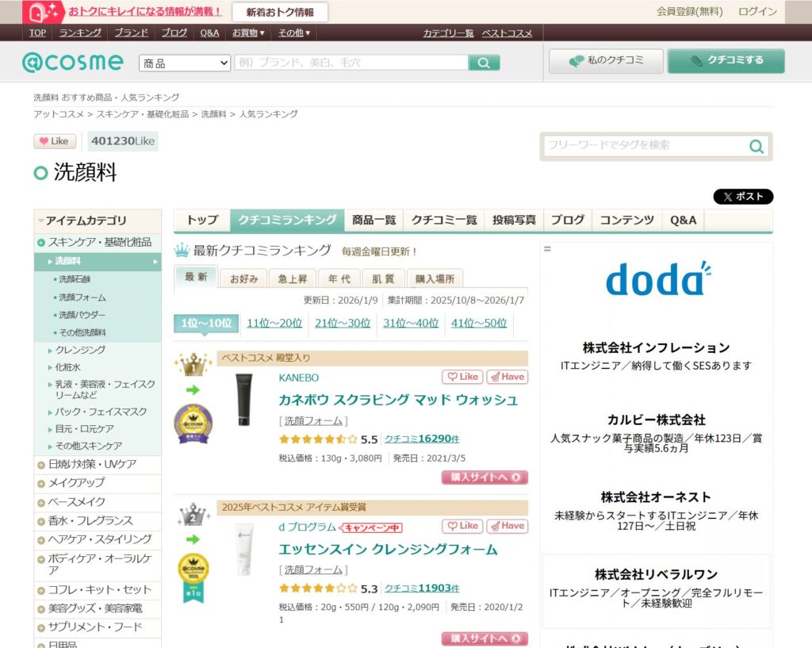
Task: Expand the お買物 menu in top navigation
Action: [248, 33]
